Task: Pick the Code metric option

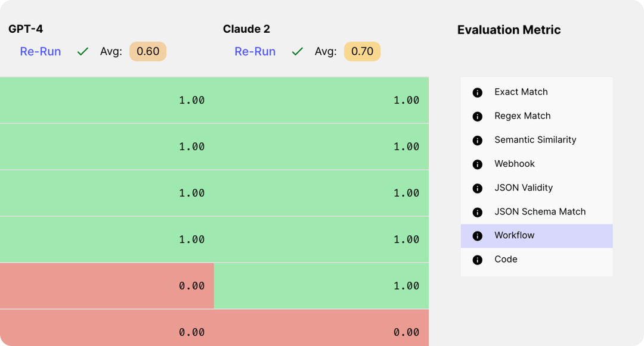Action: [537, 260]
